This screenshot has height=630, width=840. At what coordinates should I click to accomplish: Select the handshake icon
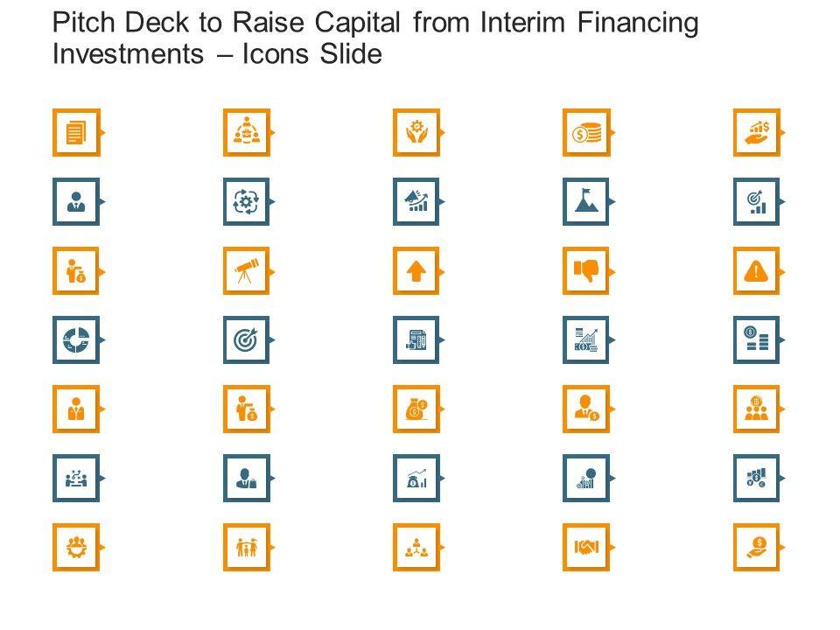586,547
